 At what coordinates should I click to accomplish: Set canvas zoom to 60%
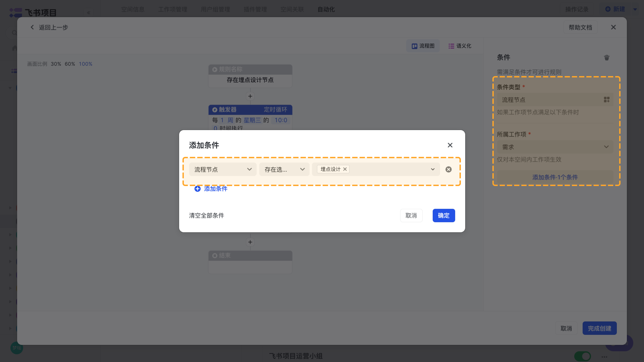(x=70, y=64)
